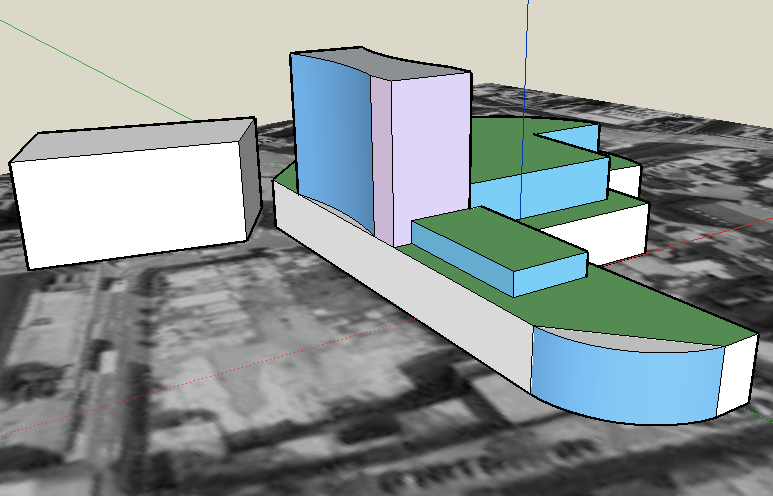
Task: Select the small white face beside the curved blue end wall
Action: point(737,375)
